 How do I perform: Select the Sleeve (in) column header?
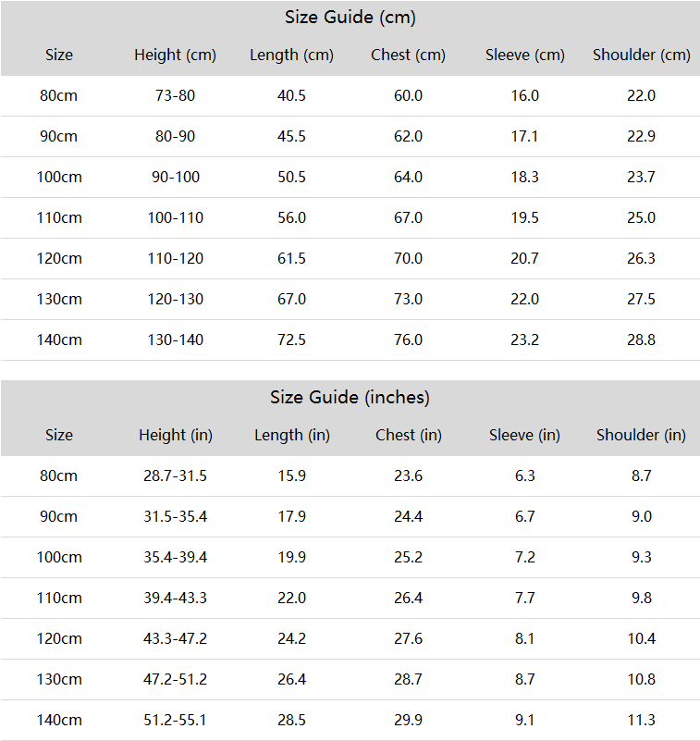524,435
